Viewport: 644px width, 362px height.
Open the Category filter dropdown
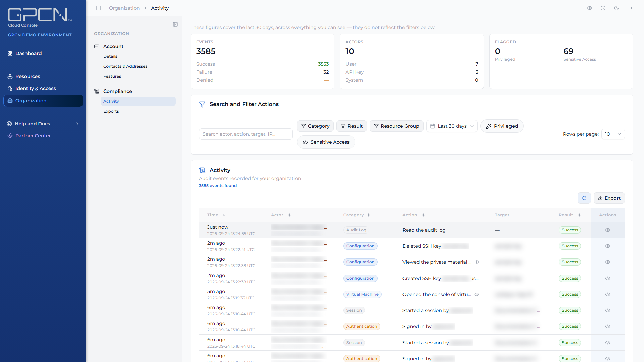pos(315,126)
